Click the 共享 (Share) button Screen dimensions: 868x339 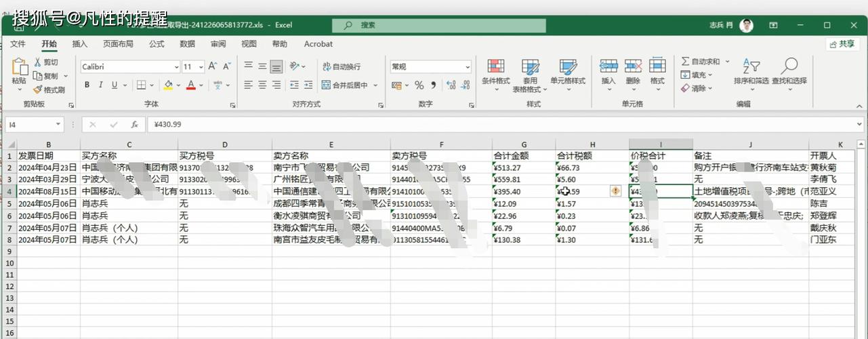pyautogui.click(x=843, y=43)
